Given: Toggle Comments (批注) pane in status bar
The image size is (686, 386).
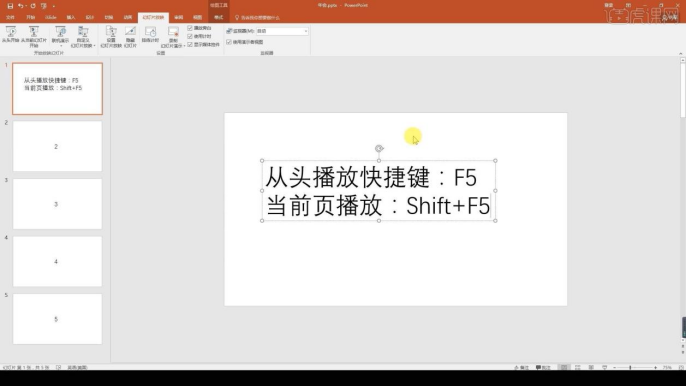Looking at the screenshot, I should [x=543, y=368].
